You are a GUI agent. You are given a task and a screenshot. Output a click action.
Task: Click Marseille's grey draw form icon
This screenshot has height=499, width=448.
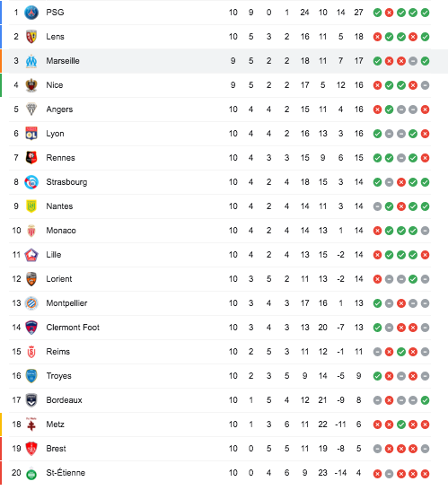point(413,61)
